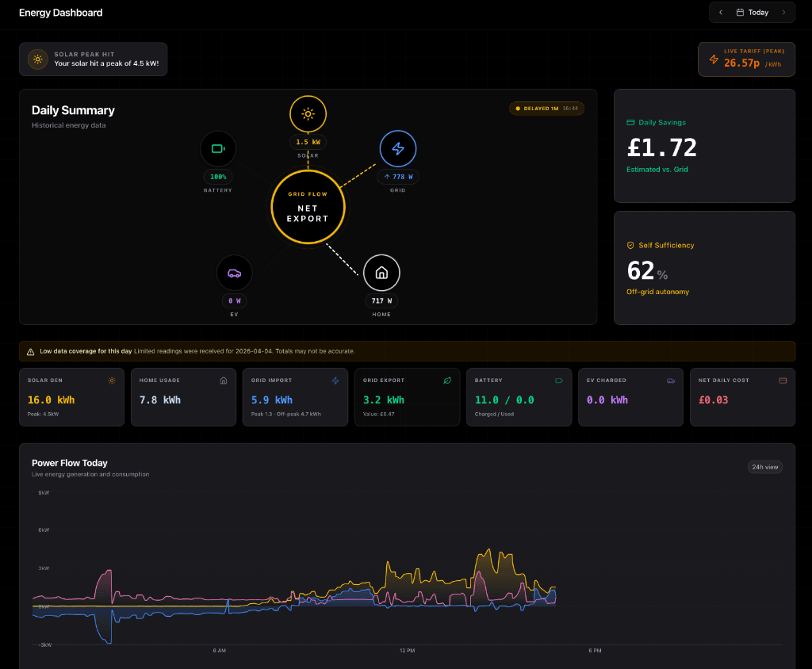Select the Home house icon showing 717 W
The width and height of the screenshot is (812, 669).
(x=381, y=272)
